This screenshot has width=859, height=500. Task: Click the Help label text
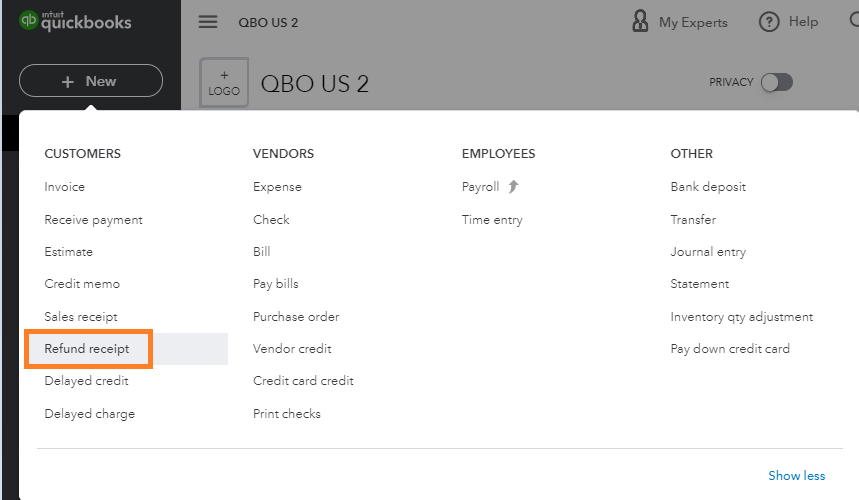pos(803,22)
